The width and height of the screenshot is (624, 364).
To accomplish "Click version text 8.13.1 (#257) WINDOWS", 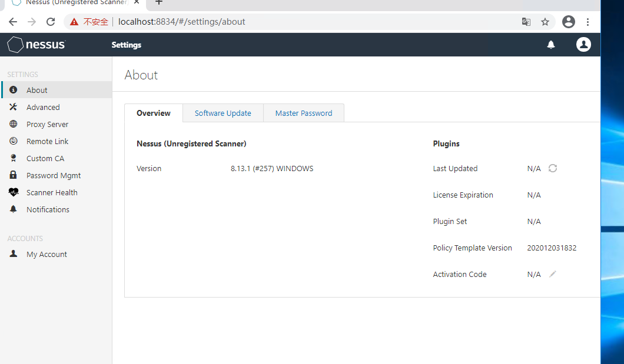I will (x=272, y=169).
